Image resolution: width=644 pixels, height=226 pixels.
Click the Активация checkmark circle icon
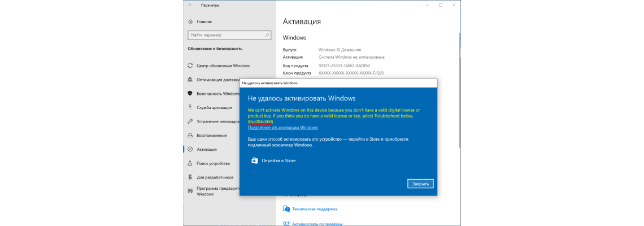click(x=190, y=149)
